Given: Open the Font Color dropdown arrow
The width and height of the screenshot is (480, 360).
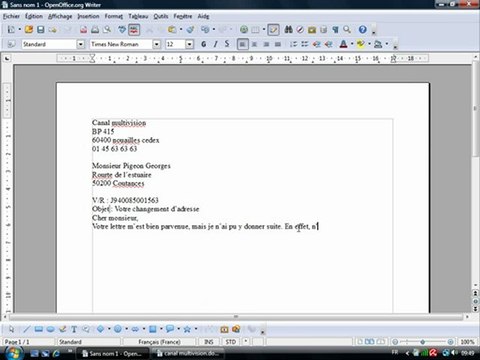Looking at the screenshot, I should click(352, 44).
